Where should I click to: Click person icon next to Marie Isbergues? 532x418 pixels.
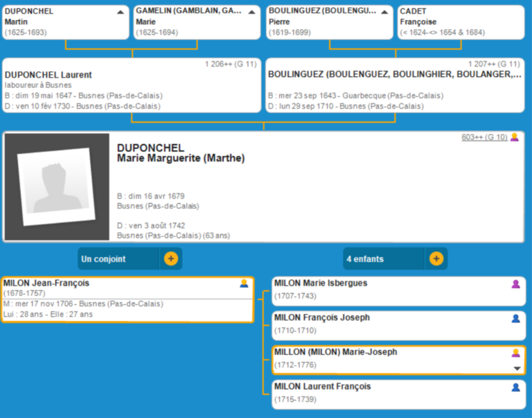click(515, 284)
